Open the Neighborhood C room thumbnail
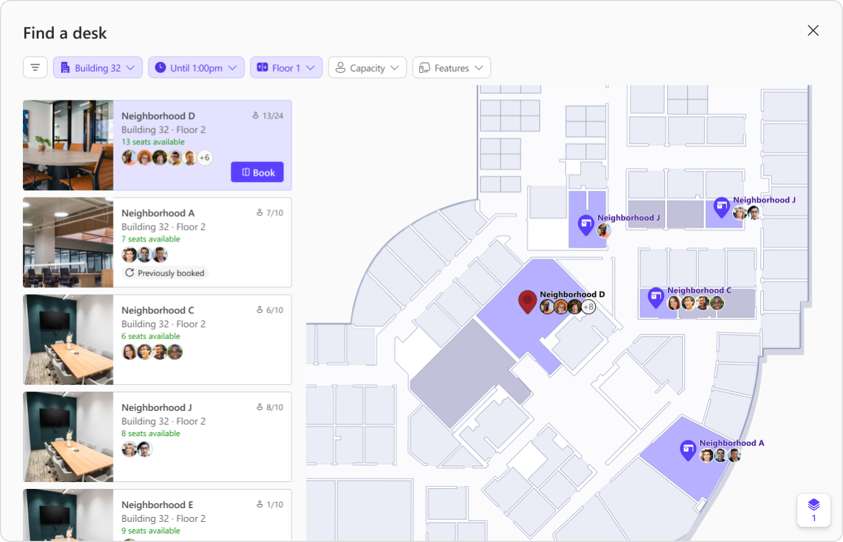Viewport: 843px width, 542px height. click(68, 339)
